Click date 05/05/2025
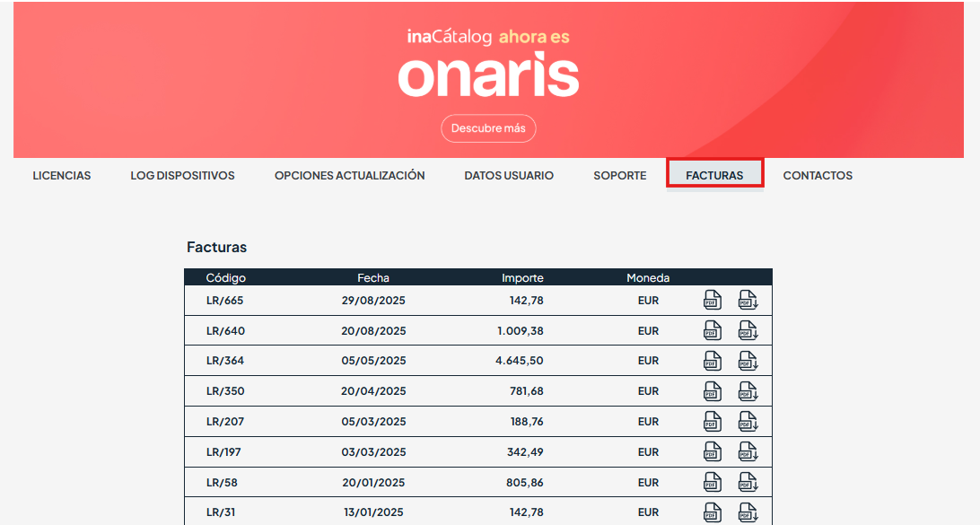Viewport: 980px width, 525px height. [x=373, y=361]
